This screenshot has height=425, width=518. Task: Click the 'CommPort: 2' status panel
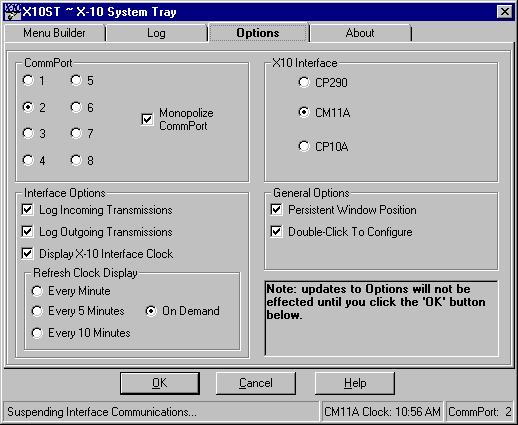tap(480, 412)
